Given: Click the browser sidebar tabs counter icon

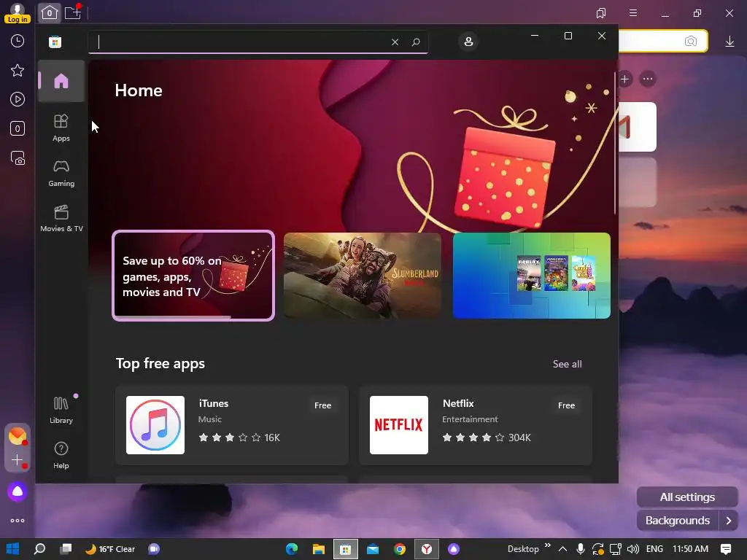Looking at the screenshot, I should pyautogui.click(x=18, y=128).
